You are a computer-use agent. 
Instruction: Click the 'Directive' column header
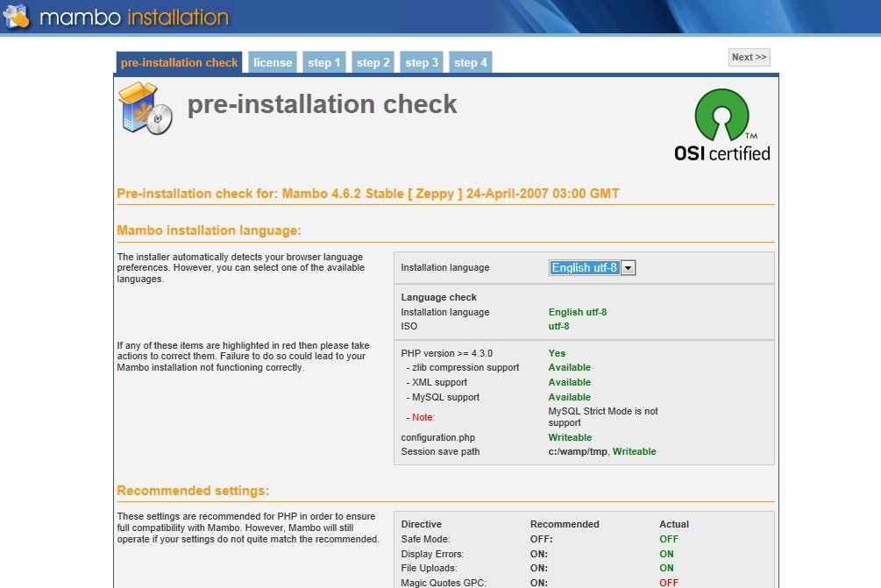pos(422,524)
